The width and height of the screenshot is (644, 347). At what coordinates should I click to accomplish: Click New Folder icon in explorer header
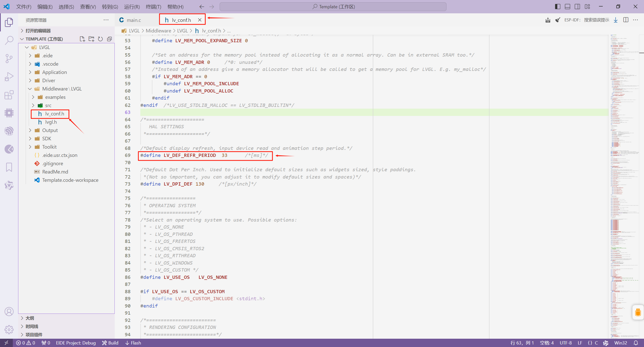pyautogui.click(x=91, y=39)
